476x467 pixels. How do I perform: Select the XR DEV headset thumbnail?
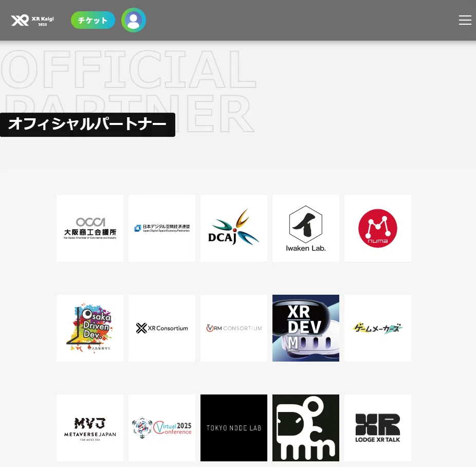(306, 328)
